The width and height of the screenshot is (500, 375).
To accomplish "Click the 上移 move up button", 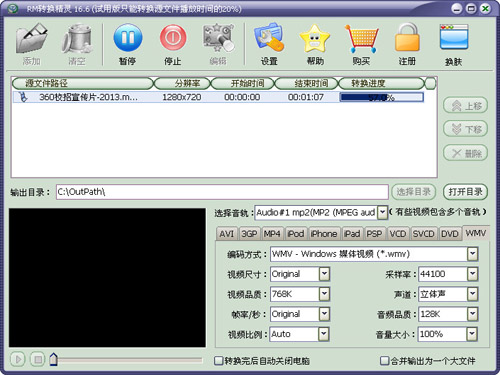I will pyautogui.click(x=465, y=106).
